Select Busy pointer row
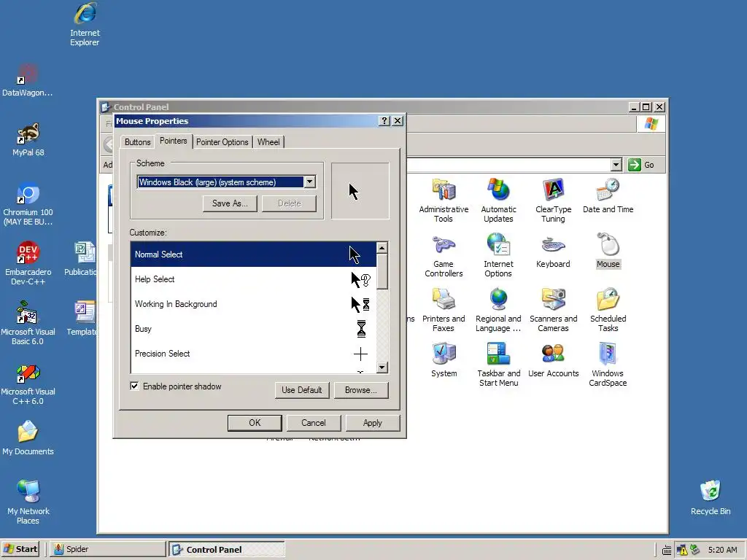 pyautogui.click(x=253, y=329)
